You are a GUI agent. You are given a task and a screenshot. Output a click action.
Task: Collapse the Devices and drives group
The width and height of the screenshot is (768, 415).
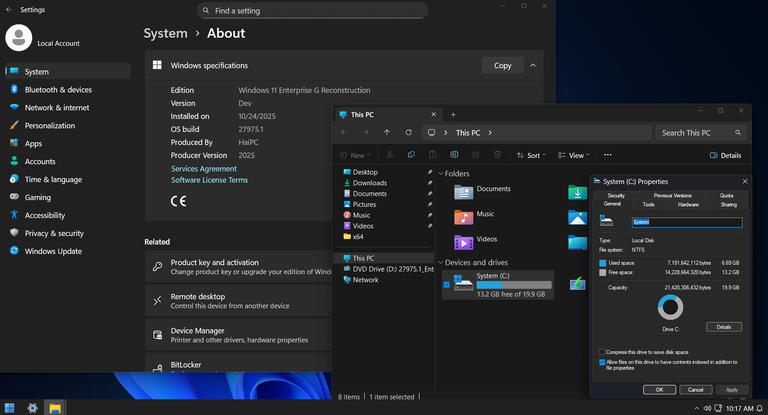(440, 263)
